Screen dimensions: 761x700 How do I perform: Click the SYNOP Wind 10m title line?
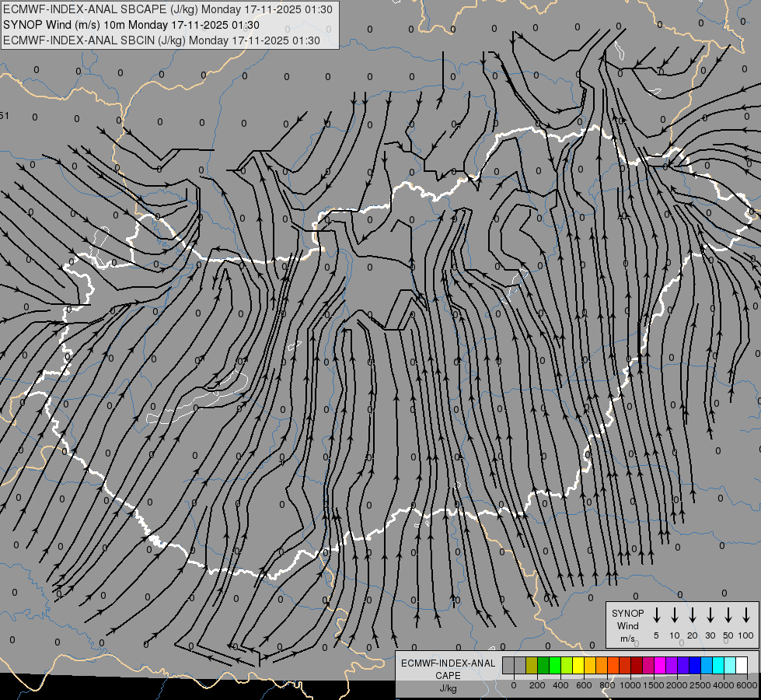131,25
